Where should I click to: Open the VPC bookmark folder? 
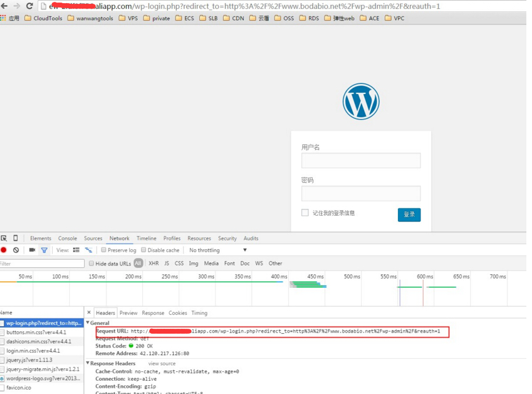pos(395,18)
